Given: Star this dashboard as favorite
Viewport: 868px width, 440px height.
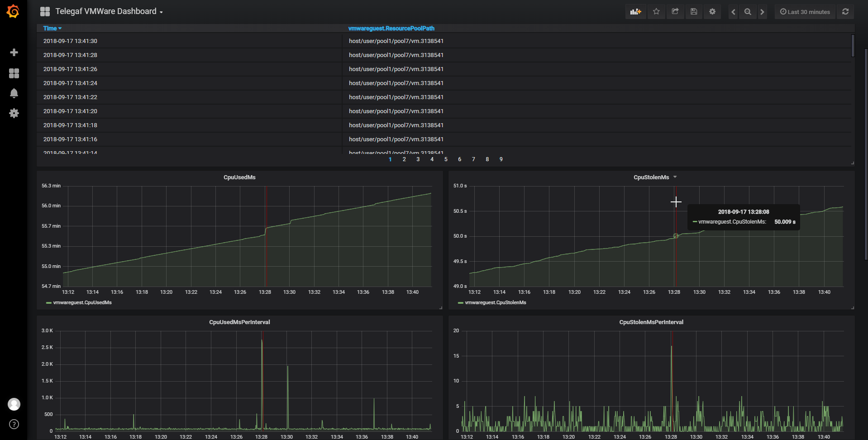Looking at the screenshot, I should click(656, 12).
